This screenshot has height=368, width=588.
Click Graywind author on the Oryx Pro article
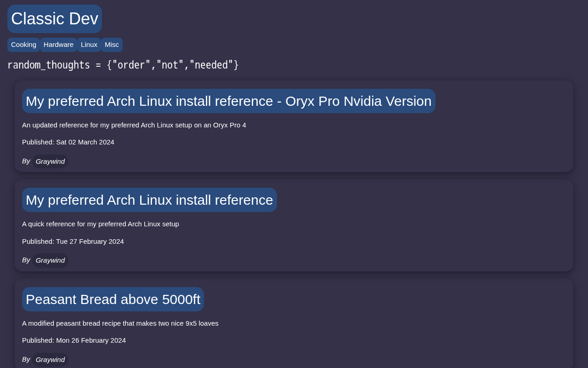tap(50, 161)
